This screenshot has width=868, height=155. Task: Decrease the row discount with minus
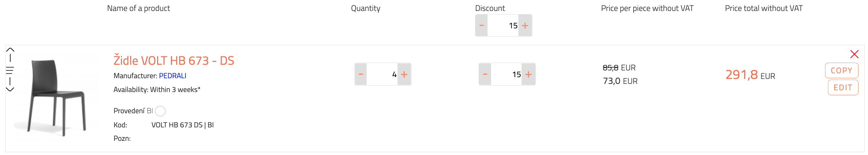pos(485,74)
